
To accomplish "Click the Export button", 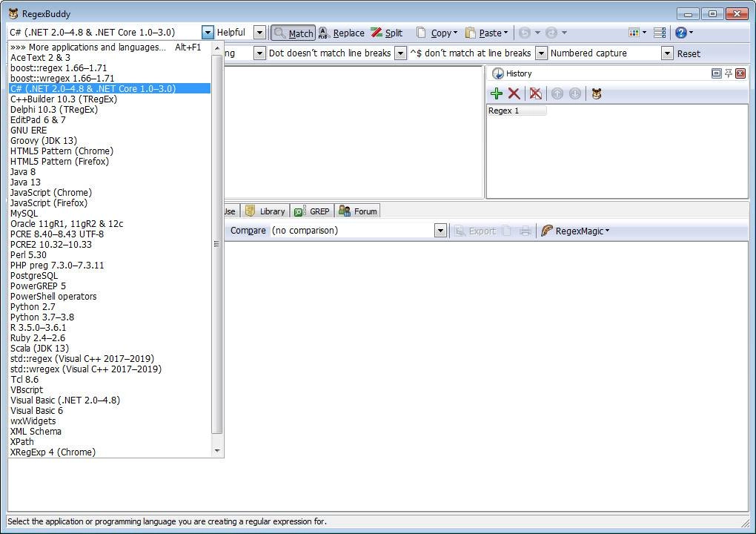I will click(474, 231).
